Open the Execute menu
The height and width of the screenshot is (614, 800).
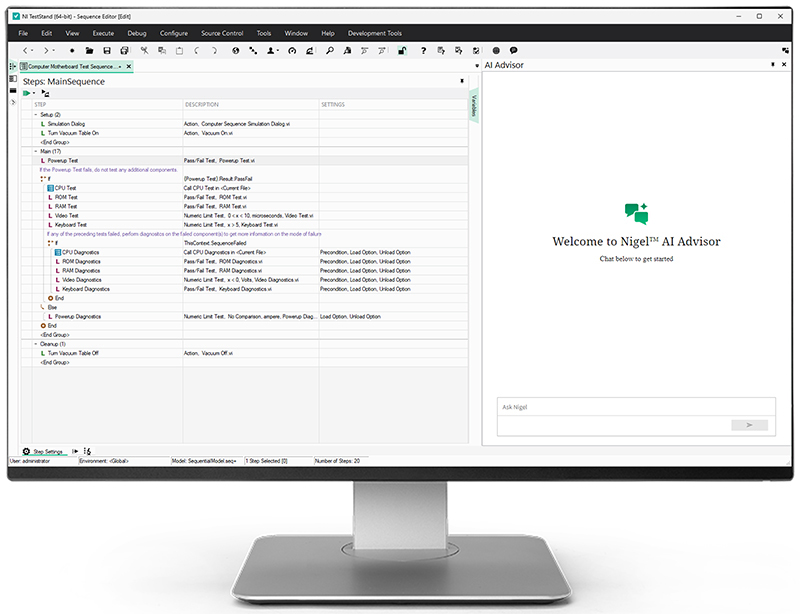point(101,33)
